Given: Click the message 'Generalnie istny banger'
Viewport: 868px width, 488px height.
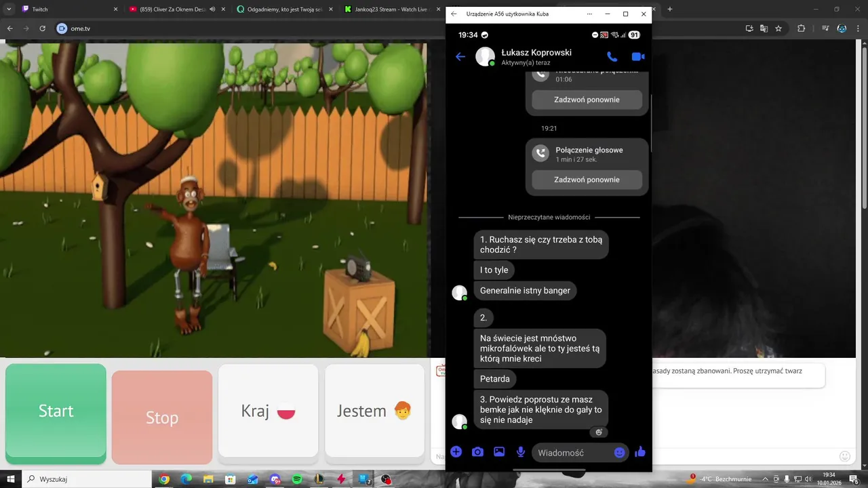Looking at the screenshot, I should click(525, 291).
